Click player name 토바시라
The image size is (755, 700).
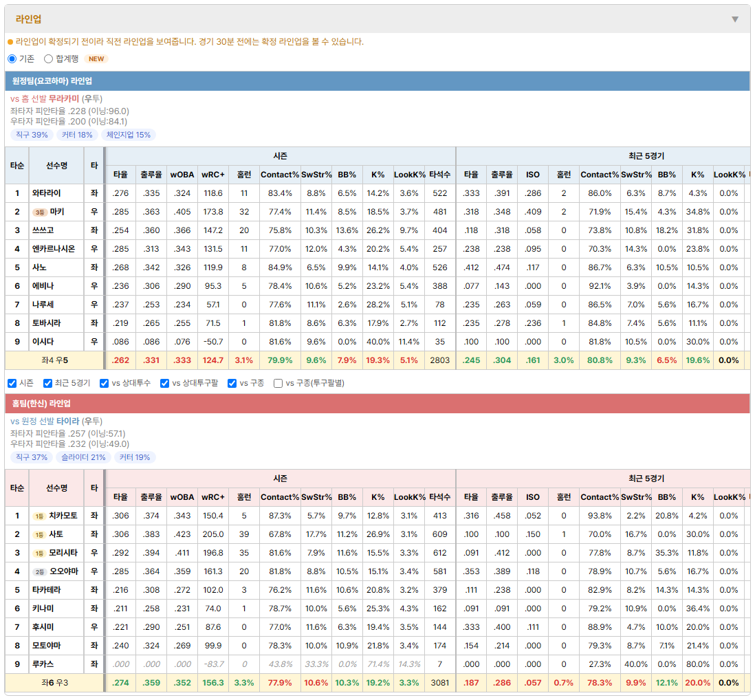click(47, 323)
